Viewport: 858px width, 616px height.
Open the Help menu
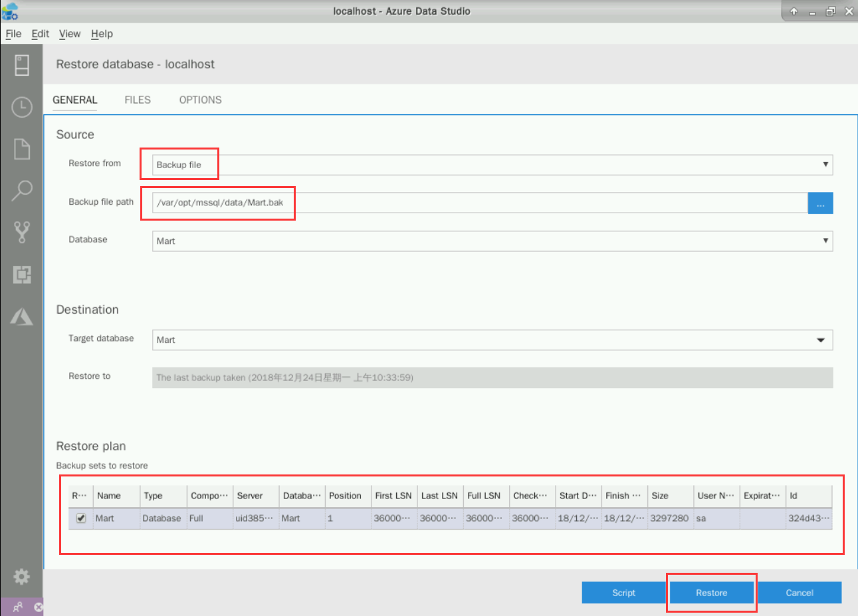102,34
